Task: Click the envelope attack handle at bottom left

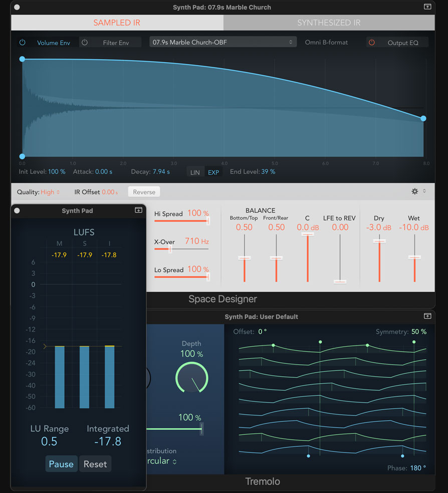Action: pyautogui.click(x=22, y=156)
